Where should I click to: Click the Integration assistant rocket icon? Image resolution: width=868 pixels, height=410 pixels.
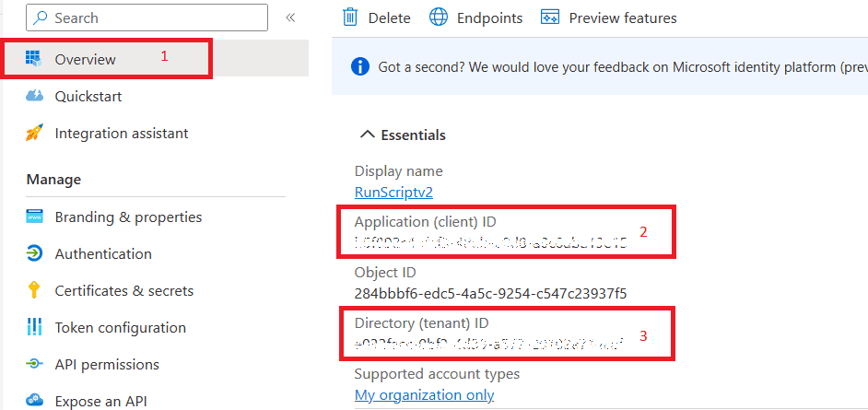point(34,133)
